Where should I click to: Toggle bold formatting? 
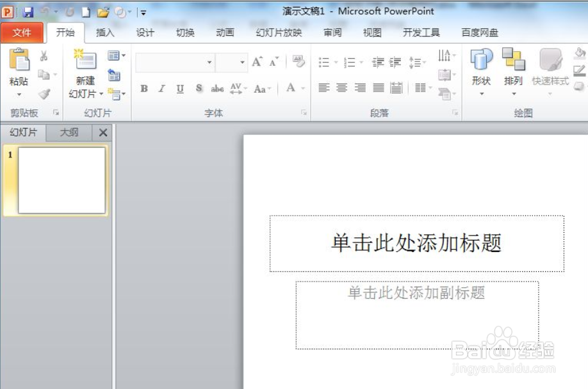click(x=145, y=90)
